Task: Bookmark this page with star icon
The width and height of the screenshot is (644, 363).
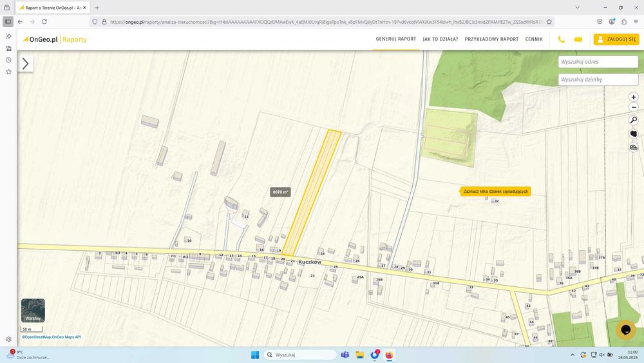Action: (549, 22)
